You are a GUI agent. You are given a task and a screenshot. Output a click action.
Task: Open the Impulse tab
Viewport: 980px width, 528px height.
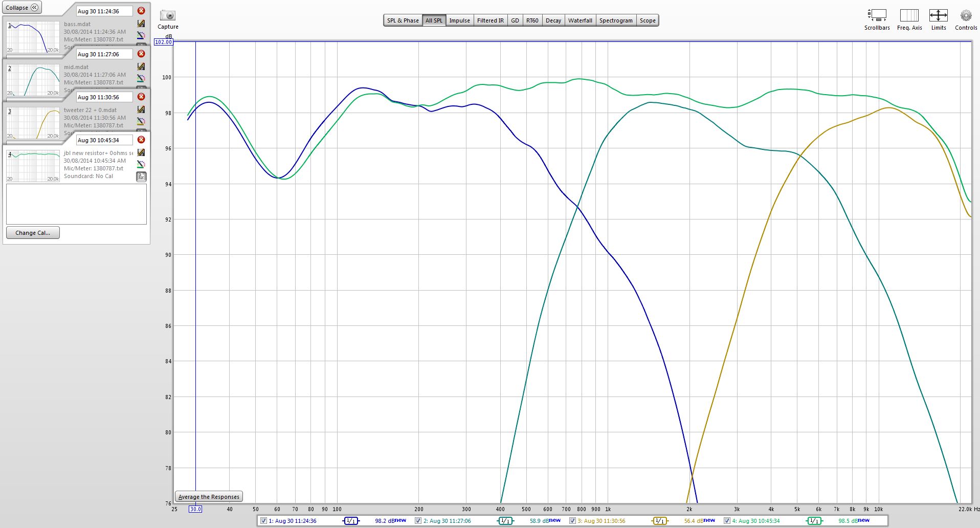pos(459,20)
